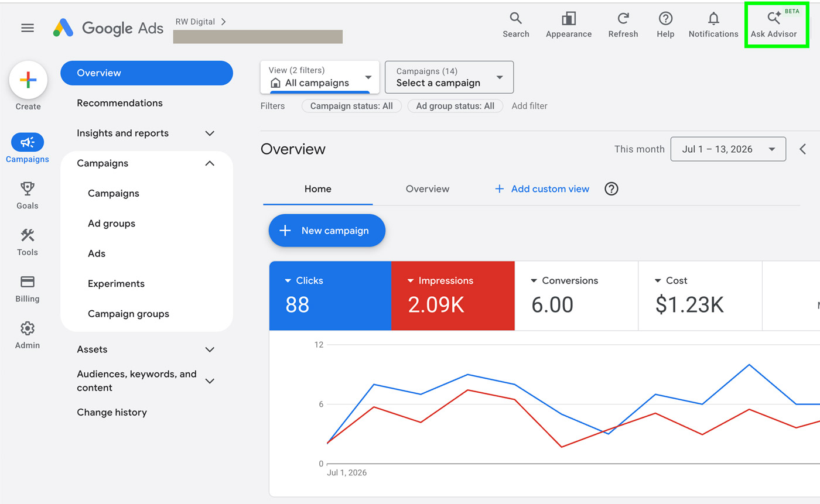
Task: Click Ad group status: All filter chip
Action: click(455, 106)
